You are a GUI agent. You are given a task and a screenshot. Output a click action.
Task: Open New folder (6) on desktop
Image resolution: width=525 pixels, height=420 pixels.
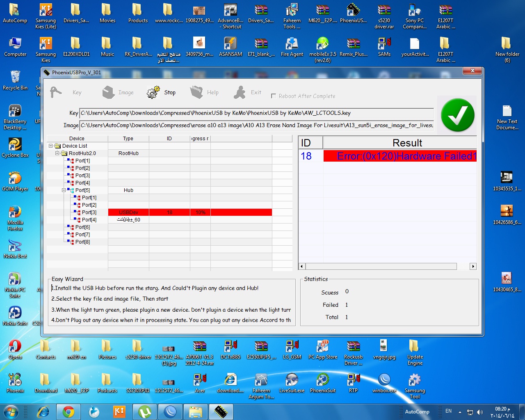click(507, 50)
